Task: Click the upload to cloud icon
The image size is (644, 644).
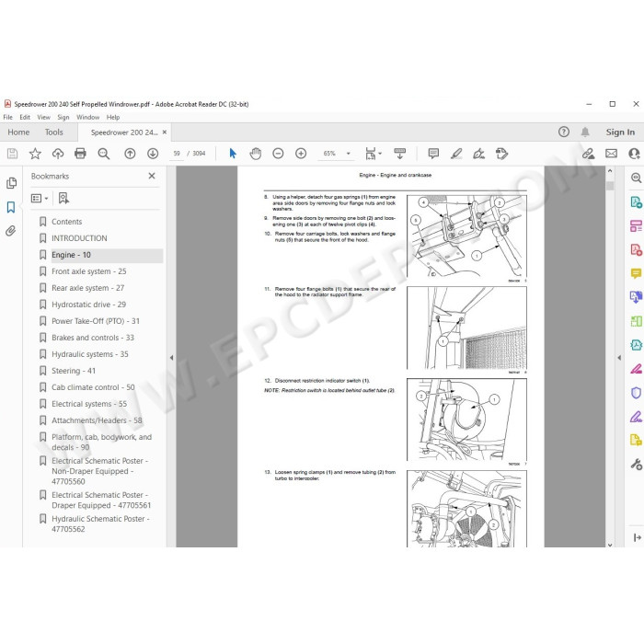Action: click(x=58, y=154)
